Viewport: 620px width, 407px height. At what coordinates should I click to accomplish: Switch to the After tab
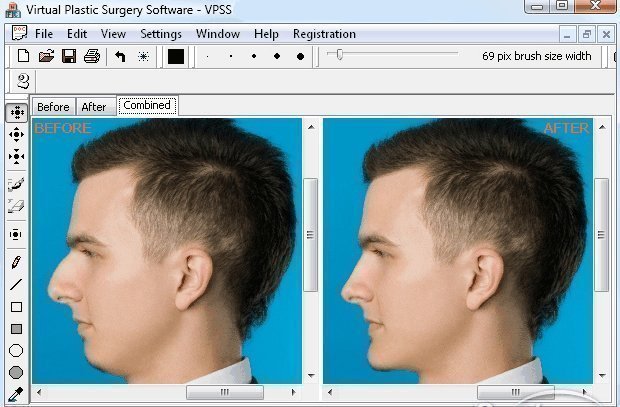pyautogui.click(x=94, y=107)
